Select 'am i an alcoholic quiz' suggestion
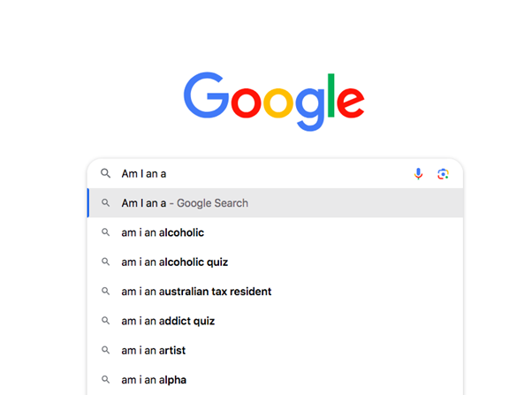 [175, 262]
